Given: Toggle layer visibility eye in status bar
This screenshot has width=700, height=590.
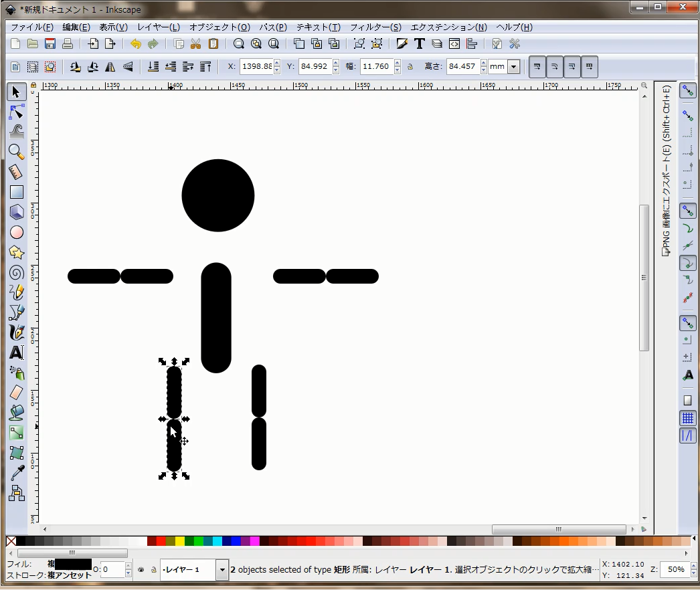Looking at the screenshot, I should (141, 569).
